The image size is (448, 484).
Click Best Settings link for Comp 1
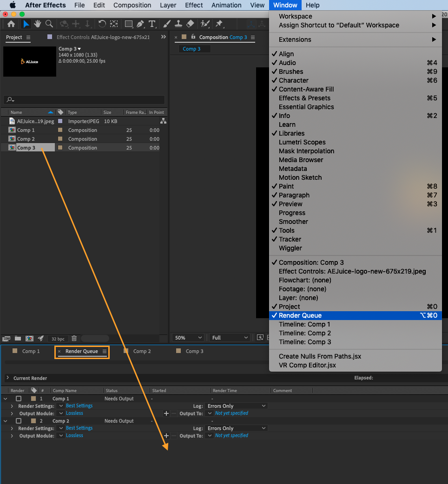[x=79, y=406]
